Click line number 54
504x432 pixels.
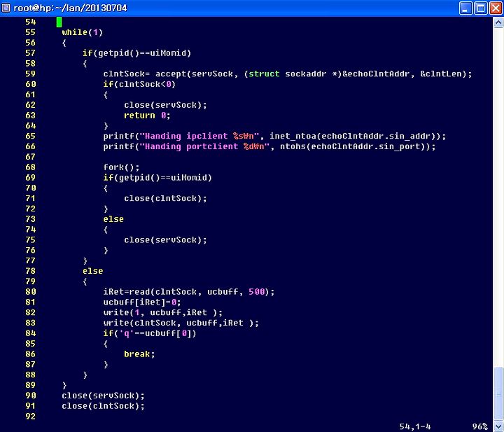tap(31, 22)
